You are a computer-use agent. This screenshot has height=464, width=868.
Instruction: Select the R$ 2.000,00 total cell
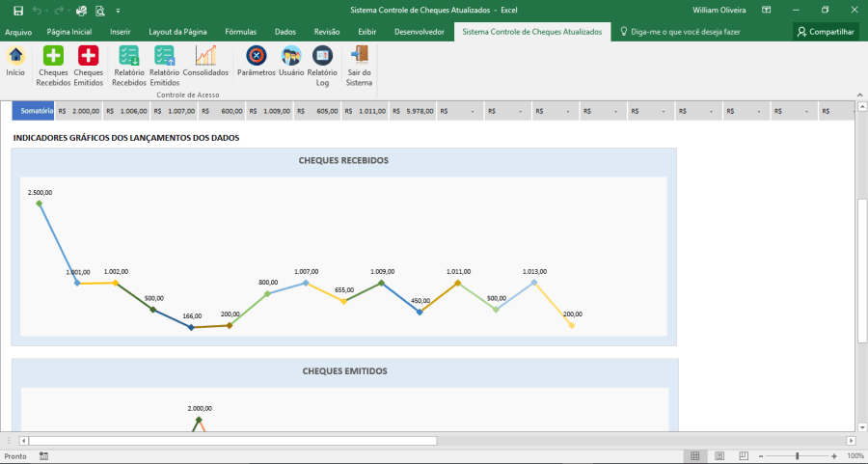pyautogui.click(x=79, y=111)
